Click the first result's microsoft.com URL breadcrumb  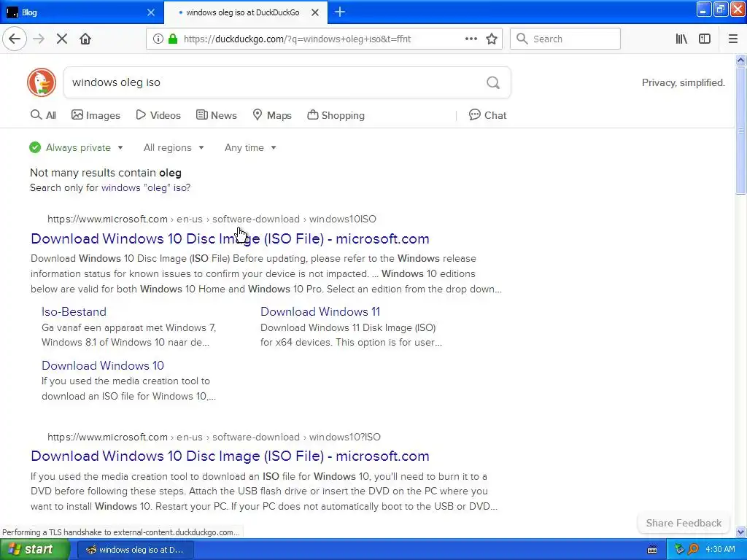212,219
